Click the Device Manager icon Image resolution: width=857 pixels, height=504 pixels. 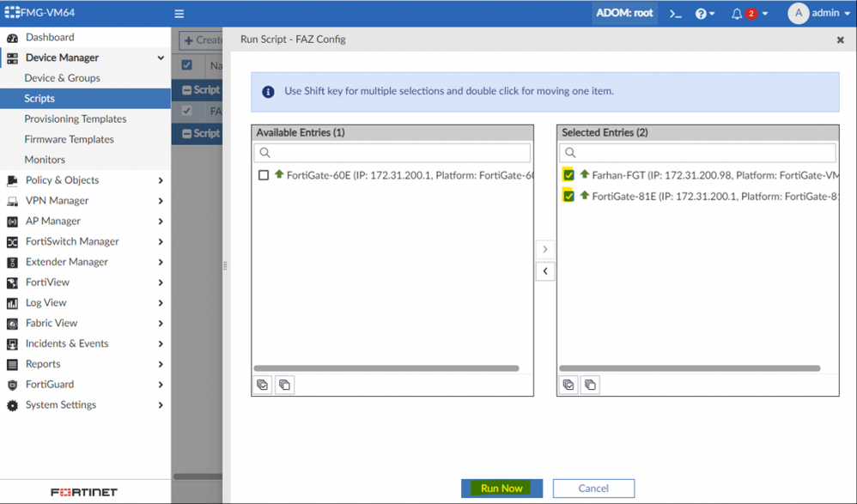tap(12, 58)
